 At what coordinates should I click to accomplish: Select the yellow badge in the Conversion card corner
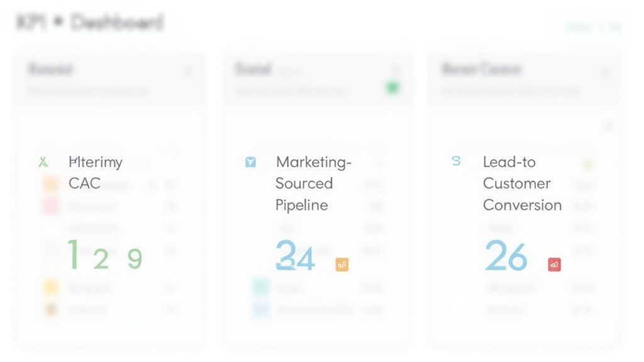[588, 164]
